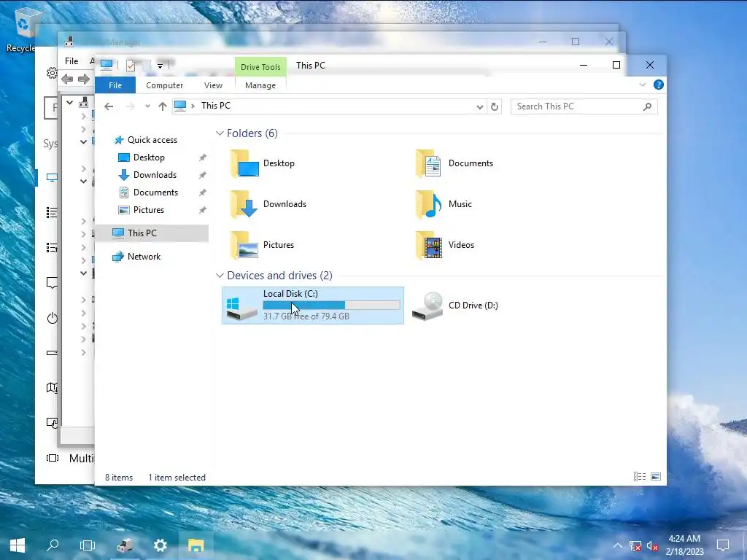Viewport: 747px width, 560px height.
Task: Click the Local Disk (C:) capacity bar
Action: click(x=332, y=305)
